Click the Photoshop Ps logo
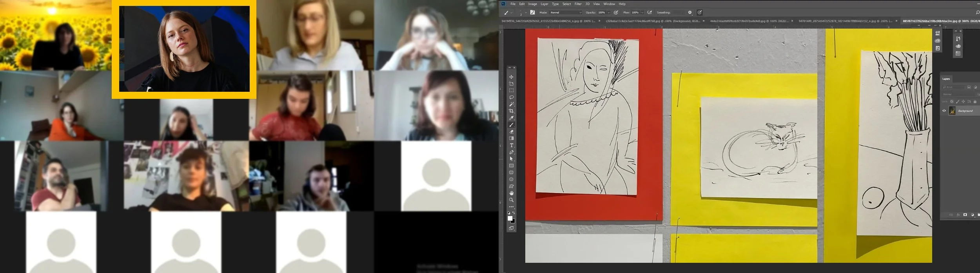 pos(503,4)
